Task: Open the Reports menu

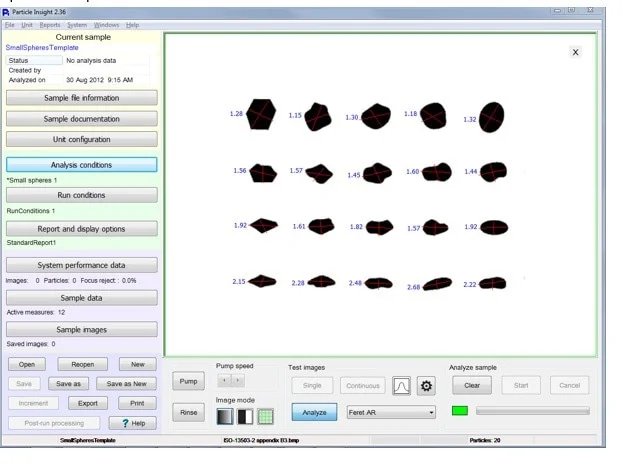Action: 49,24
